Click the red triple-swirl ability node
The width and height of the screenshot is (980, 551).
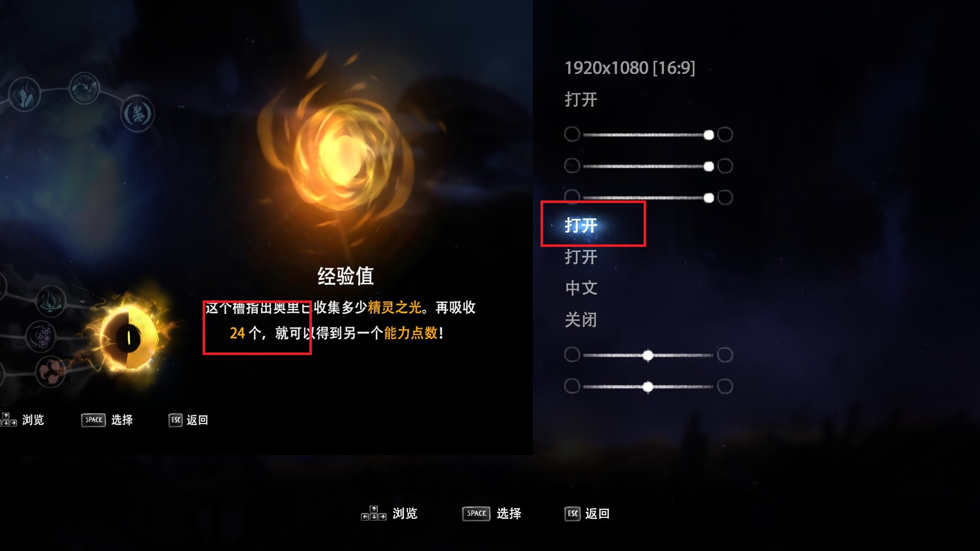(51, 370)
